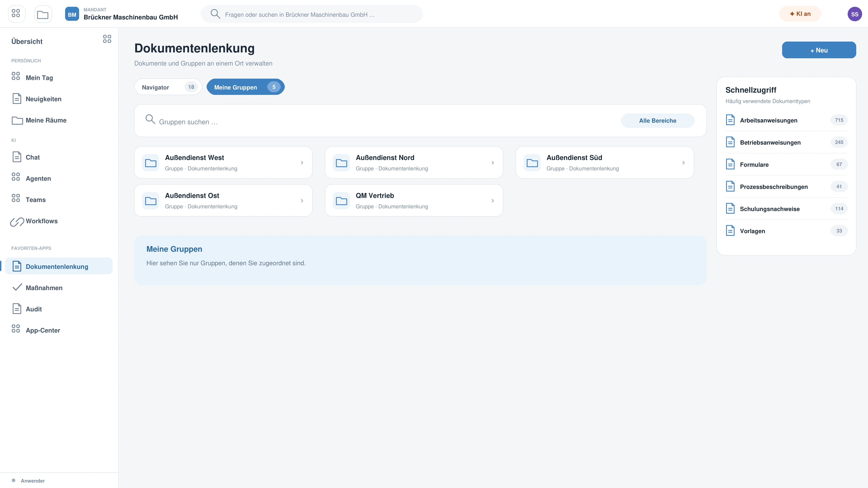This screenshot has height=488, width=868.
Task: Open Vorlagen in Schnellzugriff
Action: [x=786, y=231]
